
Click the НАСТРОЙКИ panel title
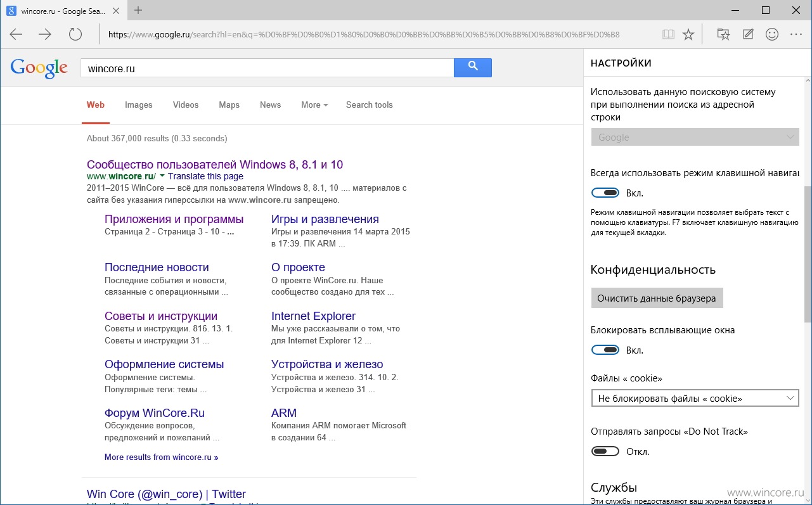coord(621,63)
